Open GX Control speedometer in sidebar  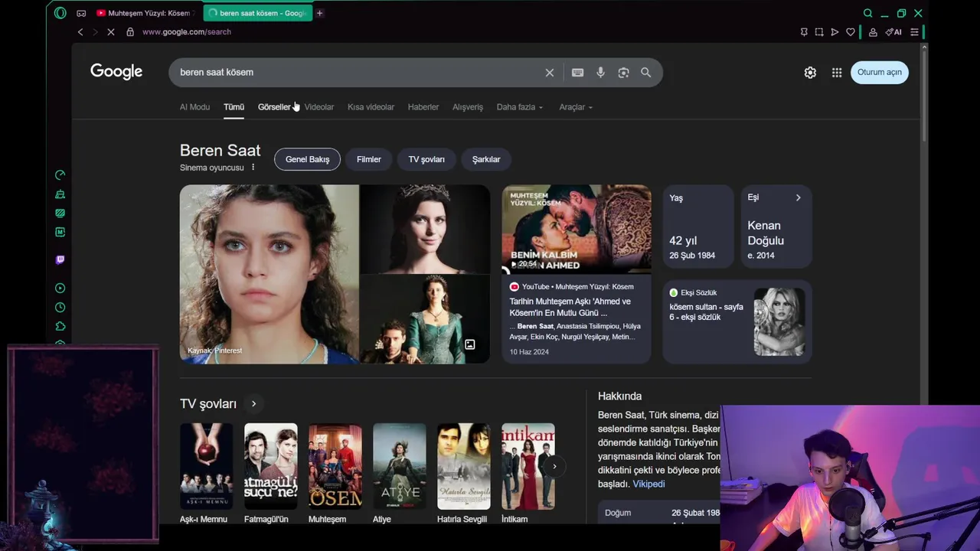(x=60, y=175)
